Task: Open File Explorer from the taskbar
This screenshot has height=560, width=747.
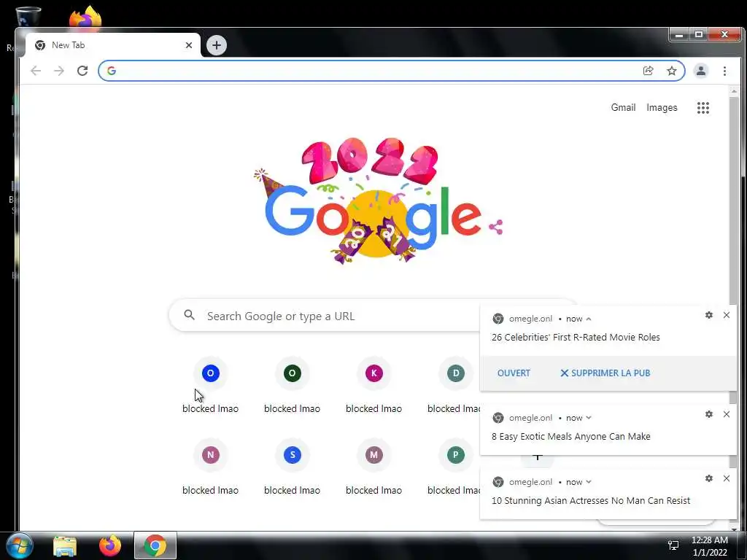Action: (x=65, y=546)
